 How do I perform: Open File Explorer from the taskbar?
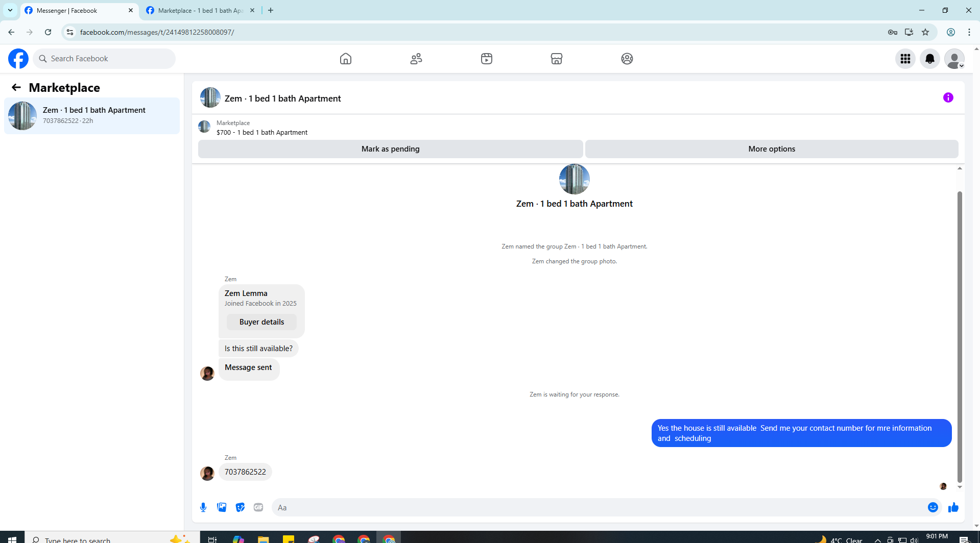pos(263,539)
